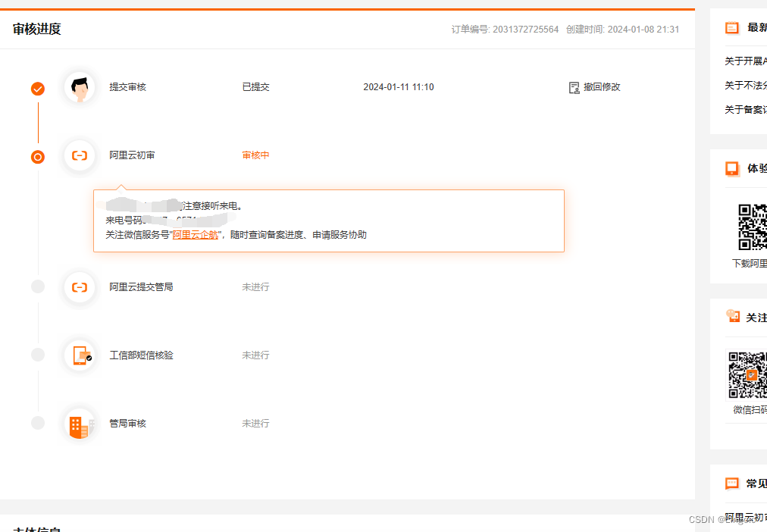Click 未进行 status in 阿里云提交管局 row

coord(256,287)
